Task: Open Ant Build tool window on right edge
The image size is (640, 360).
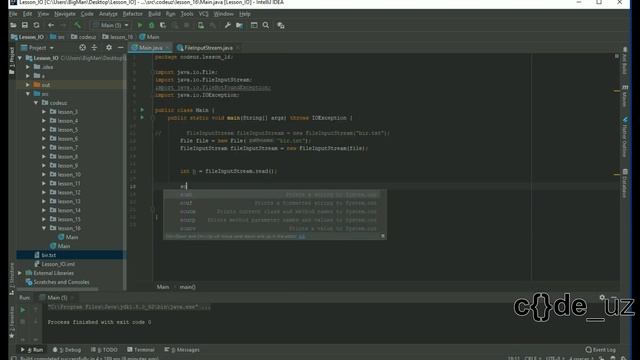Action: 625,61
